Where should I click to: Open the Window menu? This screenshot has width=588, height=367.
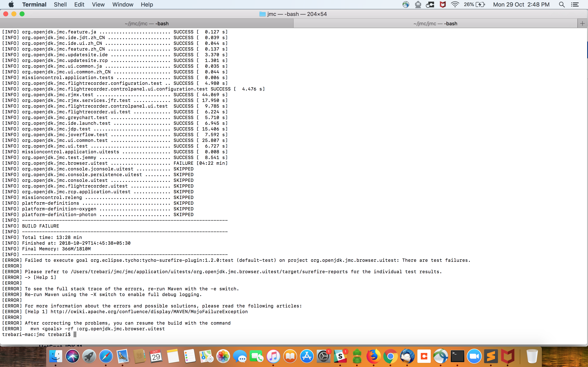pos(123,5)
